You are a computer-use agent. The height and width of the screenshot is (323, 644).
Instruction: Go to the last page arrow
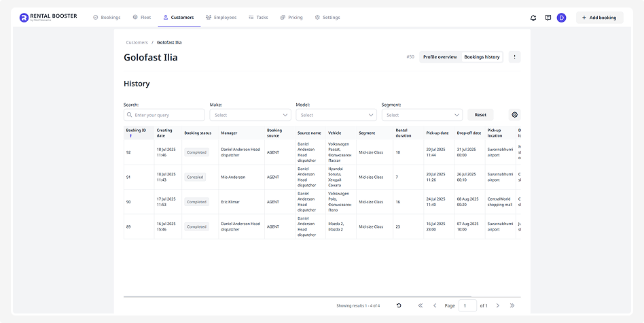[x=512, y=306]
